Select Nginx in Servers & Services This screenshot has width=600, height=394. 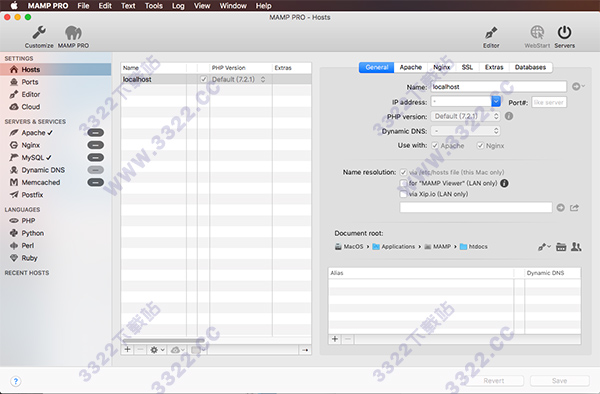31,145
